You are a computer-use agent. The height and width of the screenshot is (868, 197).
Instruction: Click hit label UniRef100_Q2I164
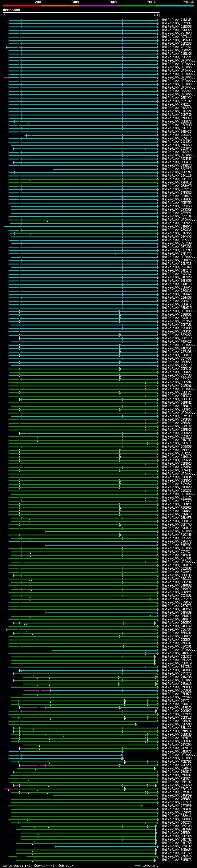click(x=176, y=47)
